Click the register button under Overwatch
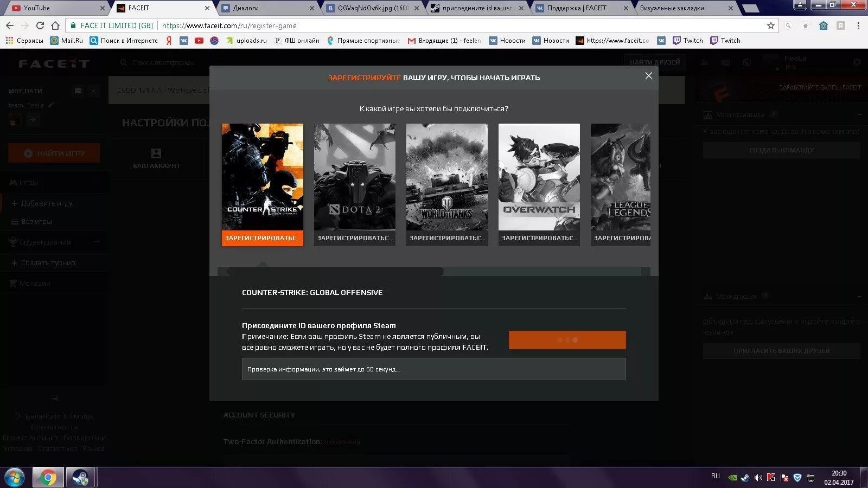This screenshot has height=488, width=868. click(539, 238)
